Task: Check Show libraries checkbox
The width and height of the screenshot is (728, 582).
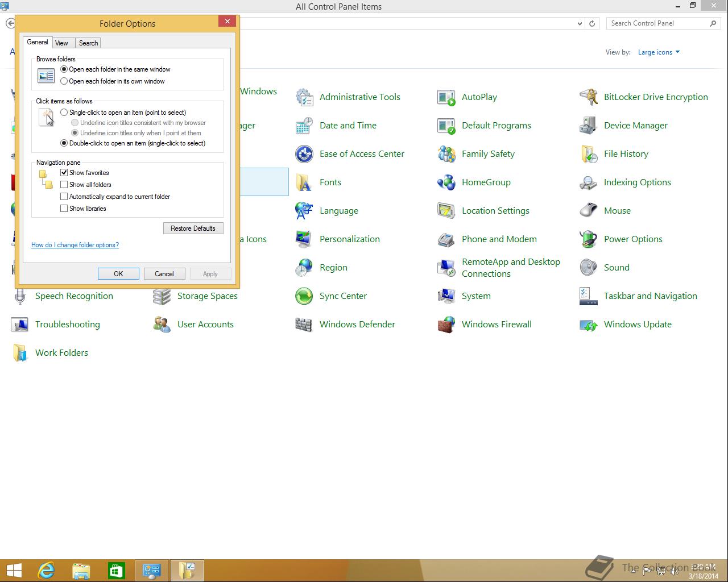Action: (x=64, y=209)
